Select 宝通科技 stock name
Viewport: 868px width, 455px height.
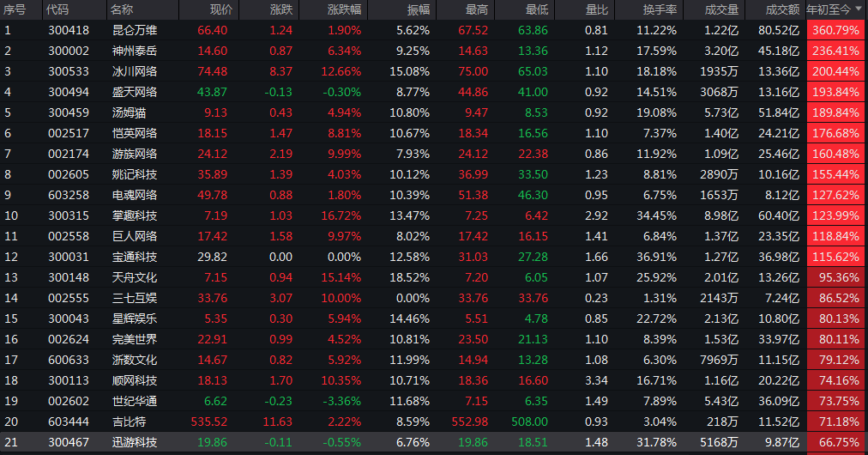[135, 257]
